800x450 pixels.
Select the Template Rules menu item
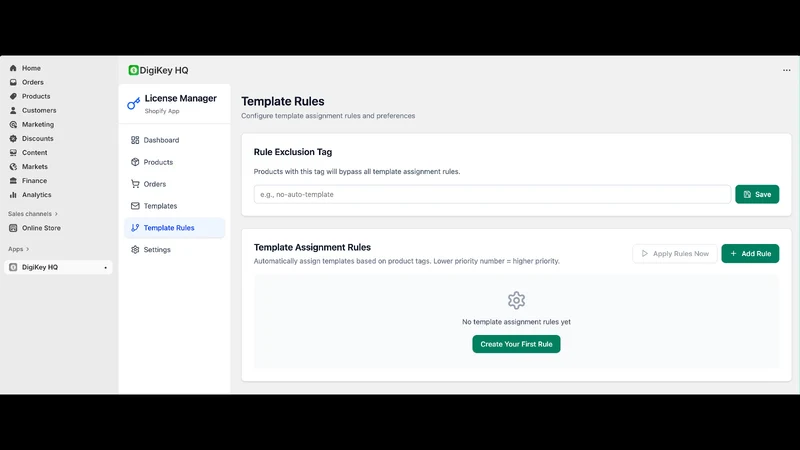click(174, 228)
